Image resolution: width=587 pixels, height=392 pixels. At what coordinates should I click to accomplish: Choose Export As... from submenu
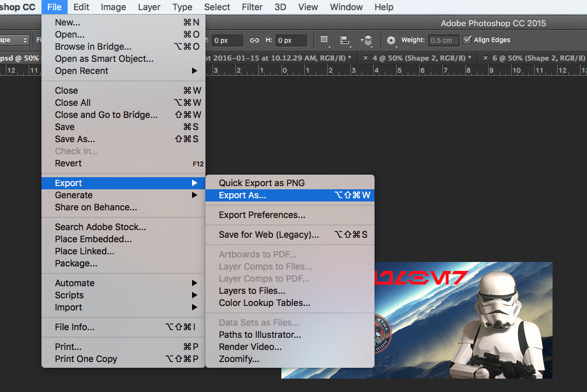290,195
